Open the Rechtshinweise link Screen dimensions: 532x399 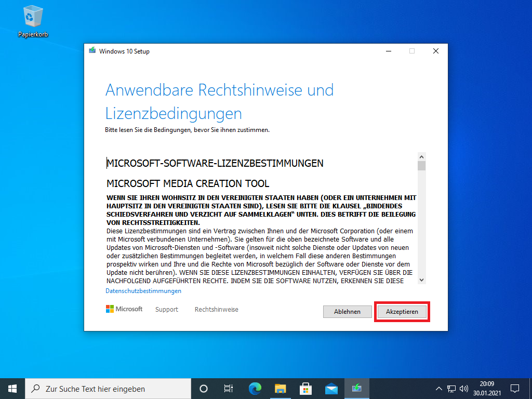pyautogui.click(x=217, y=310)
